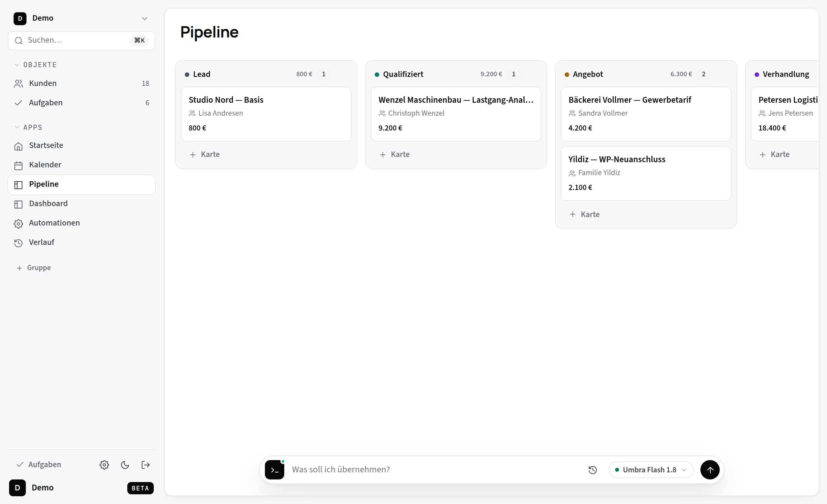Open the Demo workspace dropdown chevron
Viewport: 827px width, 504px height.
[144, 18]
